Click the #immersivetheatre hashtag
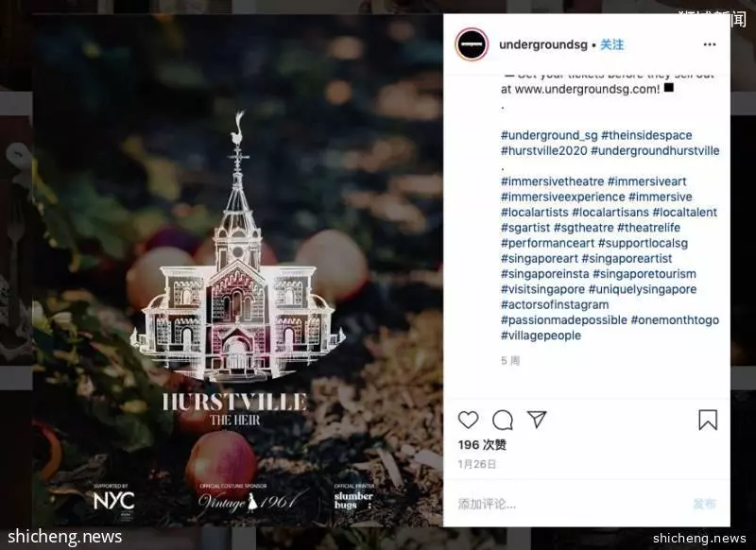This screenshot has height=550, width=756. tap(552, 181)
